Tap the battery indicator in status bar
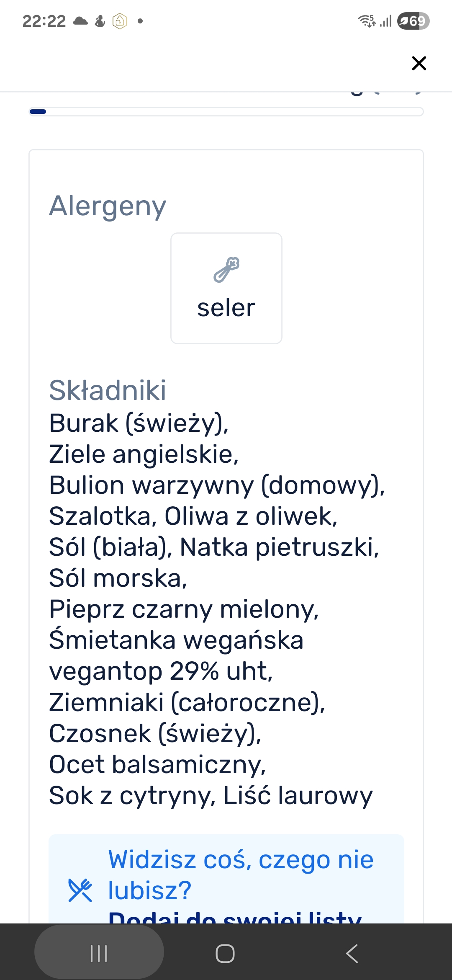Screen dimensions: 452x980 tap(413, 21)
